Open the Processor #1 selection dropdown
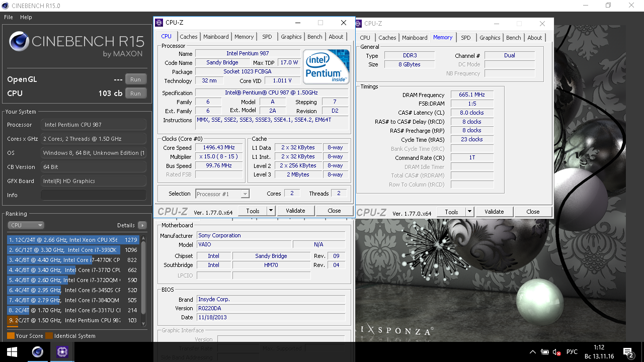Image resolution: width=644 pixels, height=362 pixels. tap(222, 194)
